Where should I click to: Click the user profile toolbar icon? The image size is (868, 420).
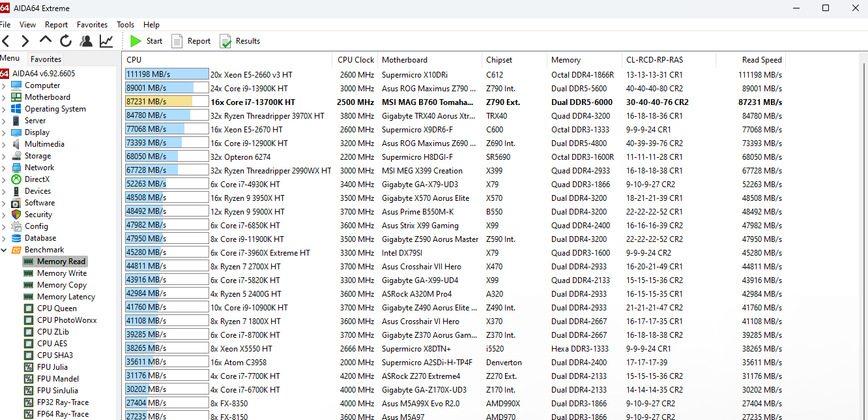pos(86,41)
